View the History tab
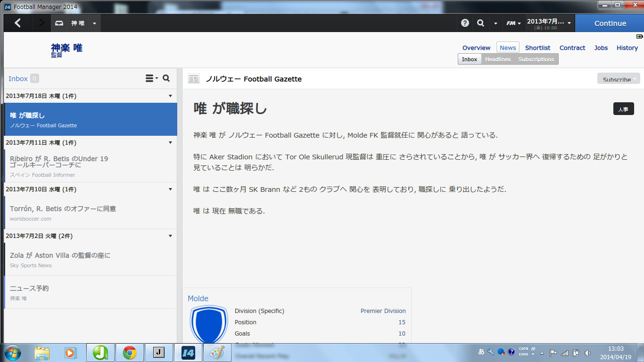The height and width of the screenshot is (362, 644). [627, 48]
